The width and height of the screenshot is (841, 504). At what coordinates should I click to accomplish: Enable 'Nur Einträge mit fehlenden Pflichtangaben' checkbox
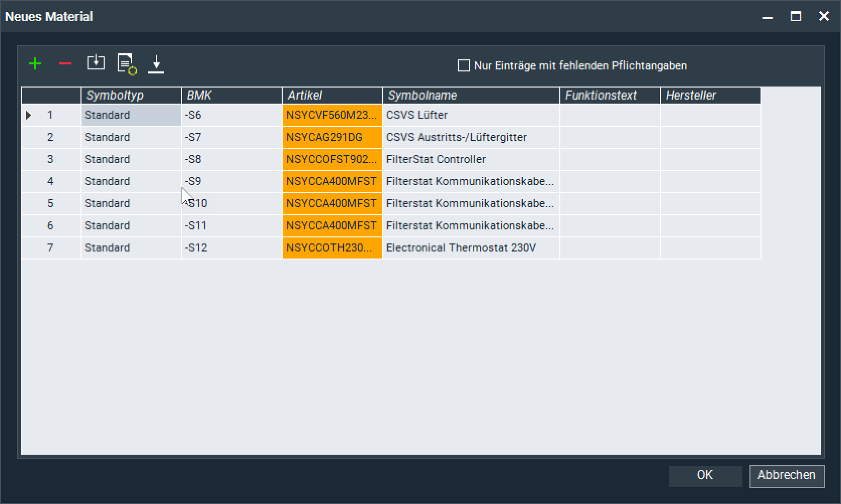(x=464, y=66)
